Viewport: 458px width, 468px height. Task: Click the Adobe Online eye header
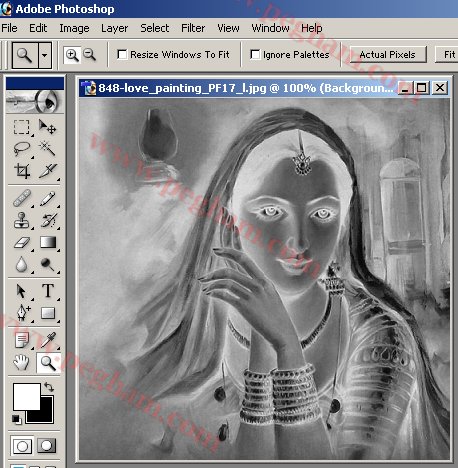pos(35,102)
